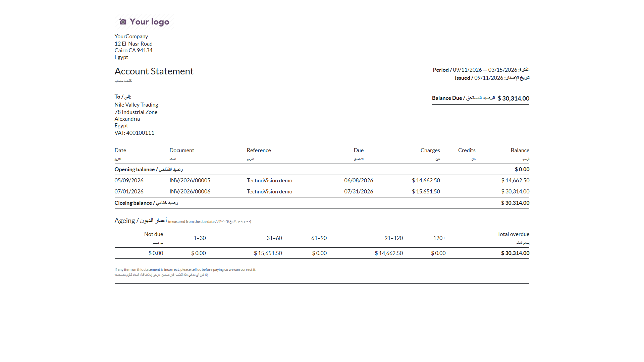Click the Ageing section heading
The height and width of the screenshot is (362, 644).
coord(141,220)
